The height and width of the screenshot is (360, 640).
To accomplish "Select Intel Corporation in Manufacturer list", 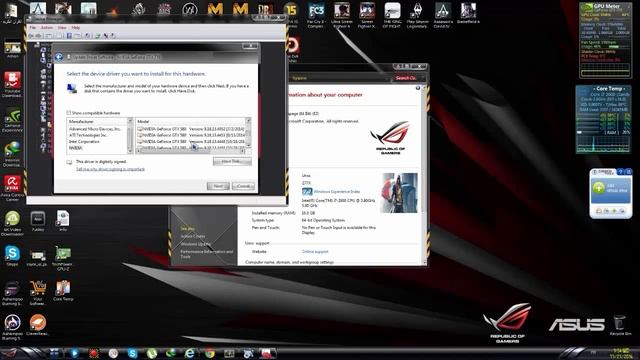I will 84,142.
